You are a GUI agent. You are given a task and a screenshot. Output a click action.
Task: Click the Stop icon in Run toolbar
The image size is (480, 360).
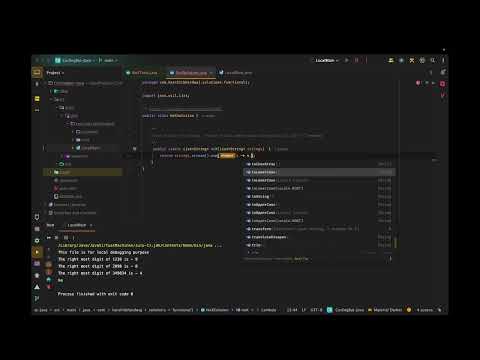[56, 238]
